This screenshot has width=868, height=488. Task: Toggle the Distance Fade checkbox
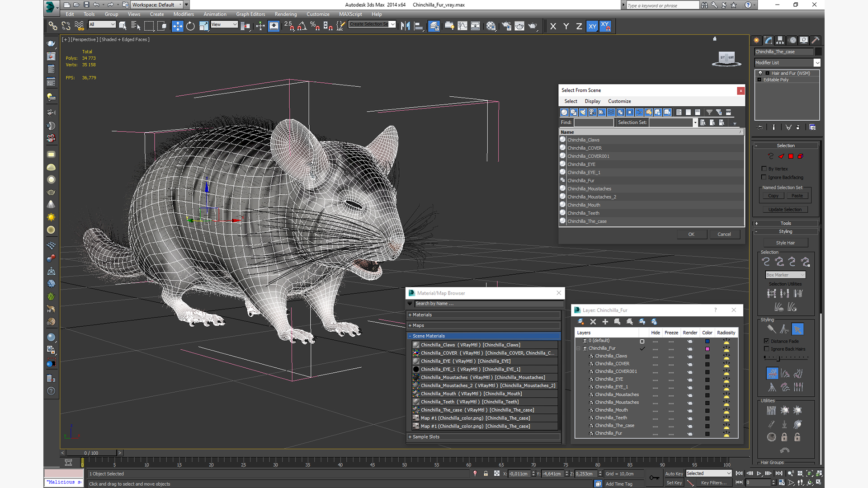tap(766, 341)
